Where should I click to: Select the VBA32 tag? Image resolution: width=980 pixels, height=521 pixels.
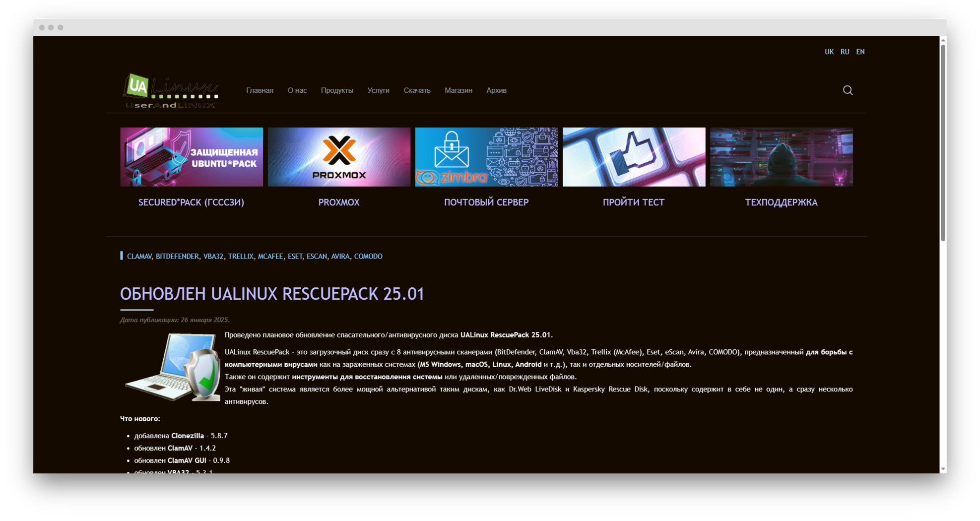213,257
